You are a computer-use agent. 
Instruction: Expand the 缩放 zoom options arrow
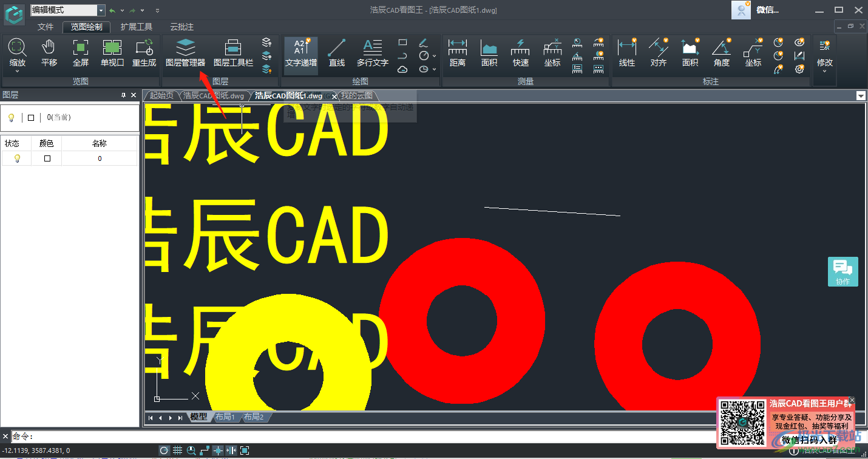pos(18,71)
